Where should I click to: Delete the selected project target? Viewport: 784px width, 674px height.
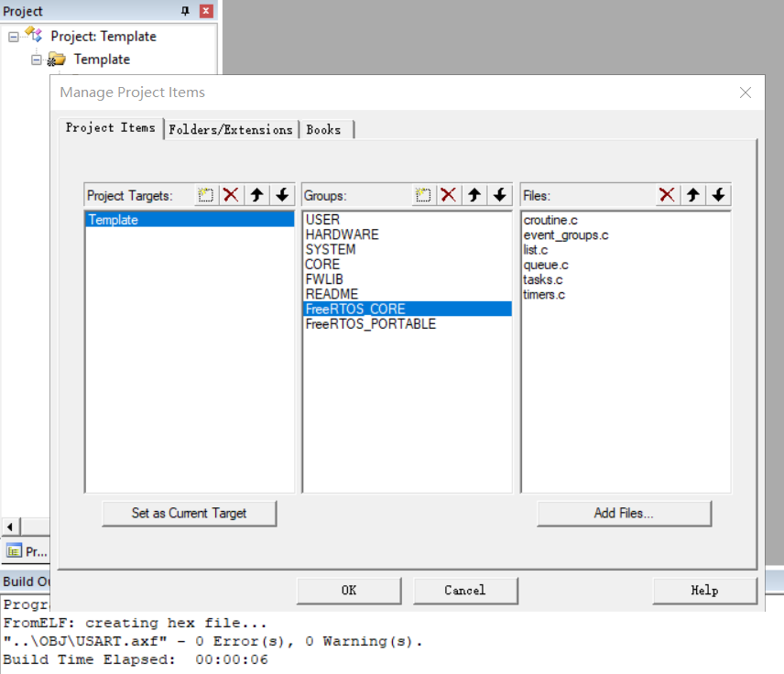pyautogui.click(x=231, y=195)
